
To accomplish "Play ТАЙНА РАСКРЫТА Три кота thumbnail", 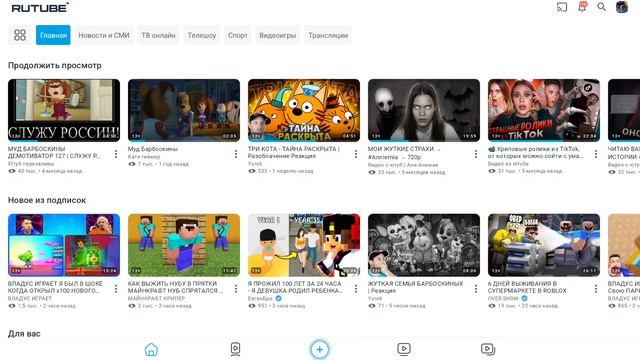I will coord(304,110).
